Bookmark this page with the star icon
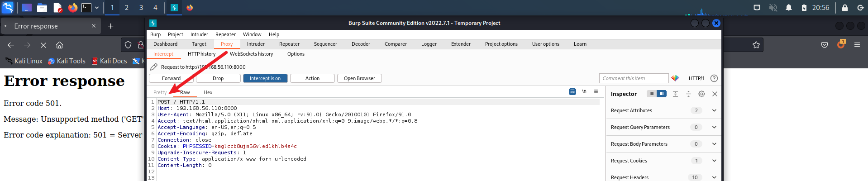This screenshot has width=868, height=181. coord(756,45)
